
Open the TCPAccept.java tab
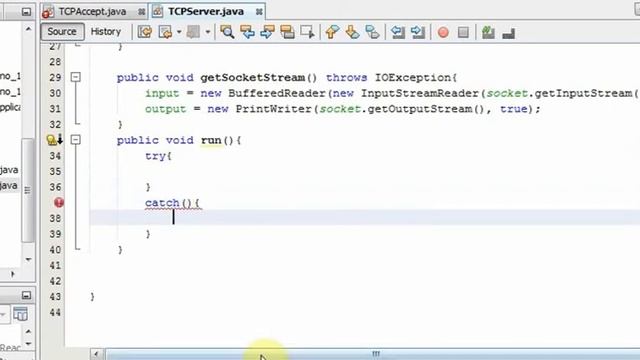click(x=92, y=11)
